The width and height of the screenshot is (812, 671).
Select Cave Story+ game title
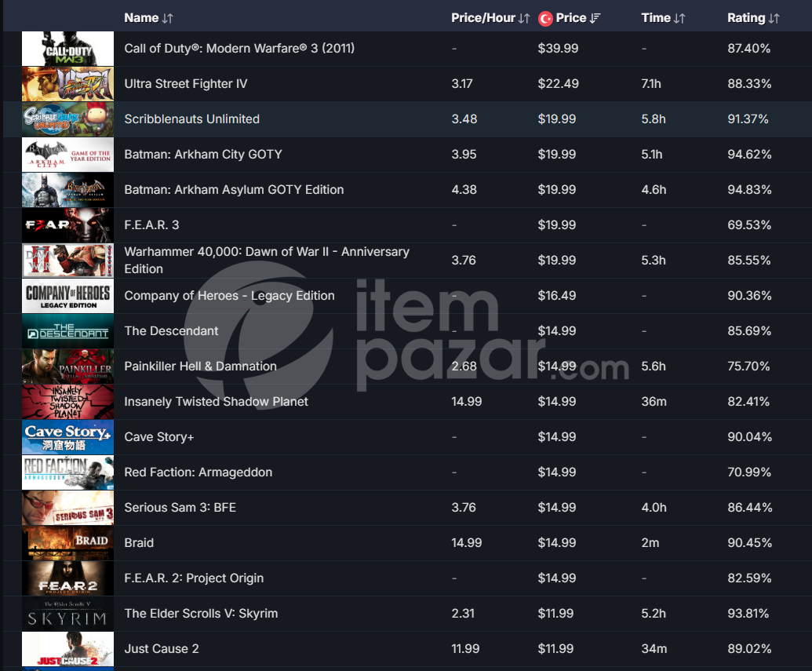pyautogui.click(x=159, y=437)
